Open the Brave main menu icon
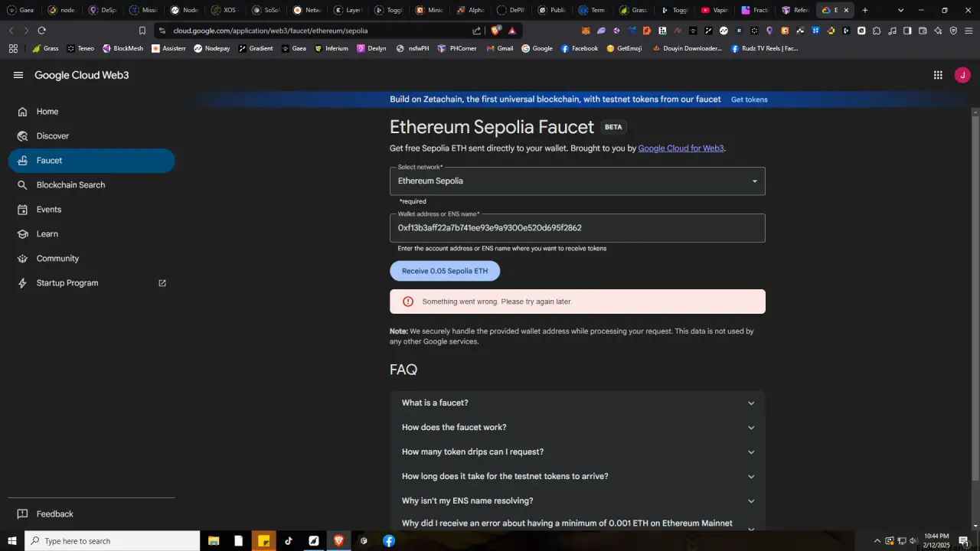 (x=969, y=31)
